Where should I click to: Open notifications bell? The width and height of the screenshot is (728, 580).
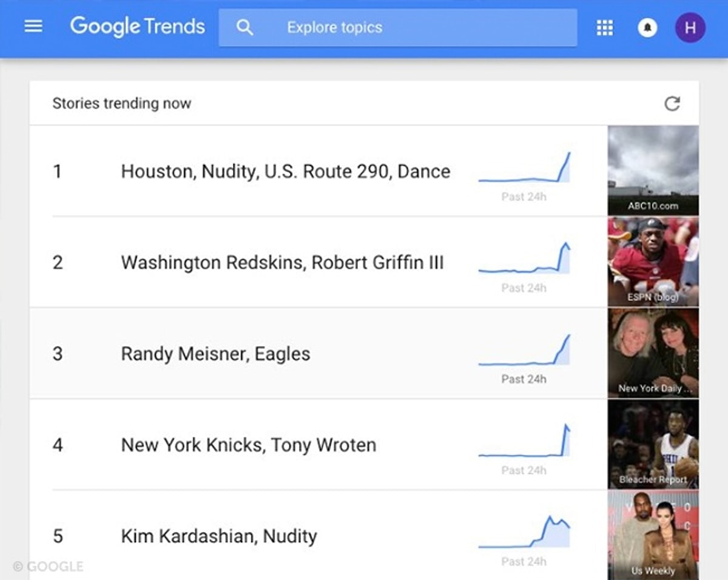[x=647, y=28]
